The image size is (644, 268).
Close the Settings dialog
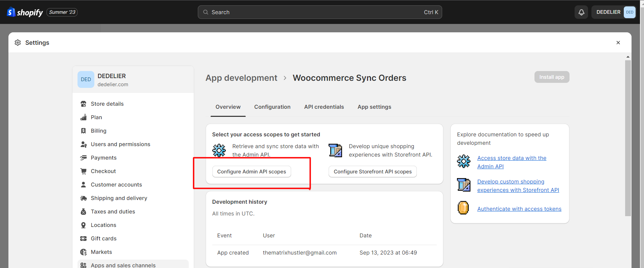pyautogui.click(x=618, y=42)
